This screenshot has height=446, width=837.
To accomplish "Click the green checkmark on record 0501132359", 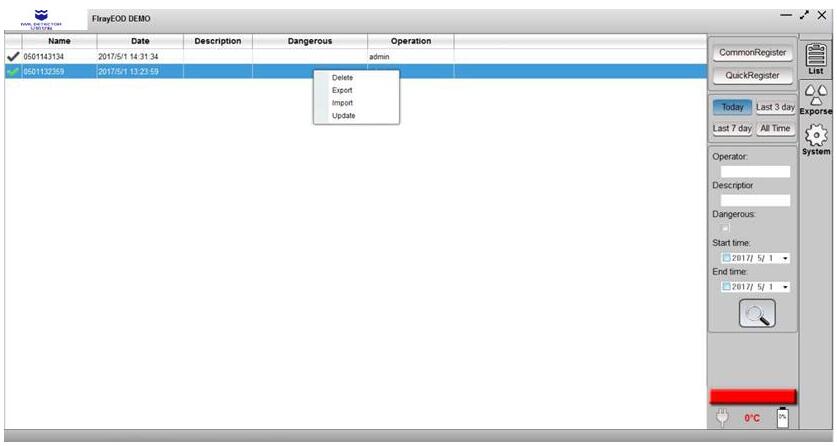I will 12,71.
